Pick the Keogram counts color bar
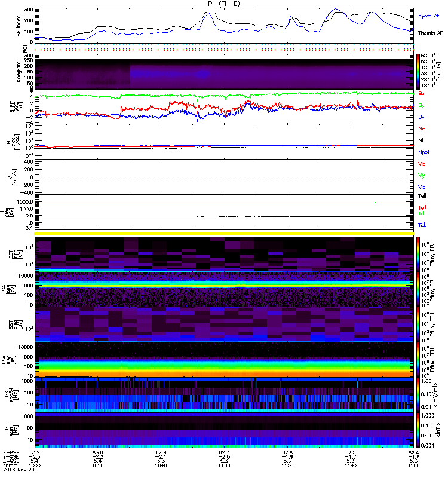 [x=418, y=72]
